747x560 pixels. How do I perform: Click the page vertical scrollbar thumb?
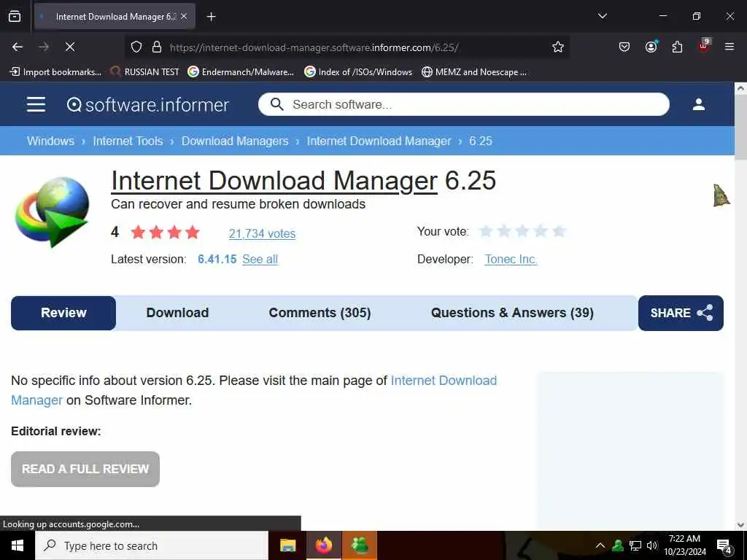740,128
